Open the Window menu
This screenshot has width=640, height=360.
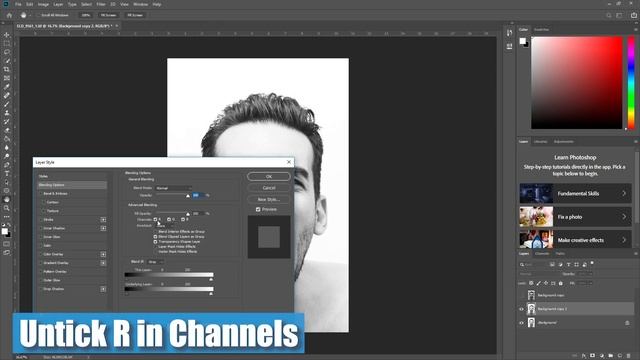[x=140, y=4]
